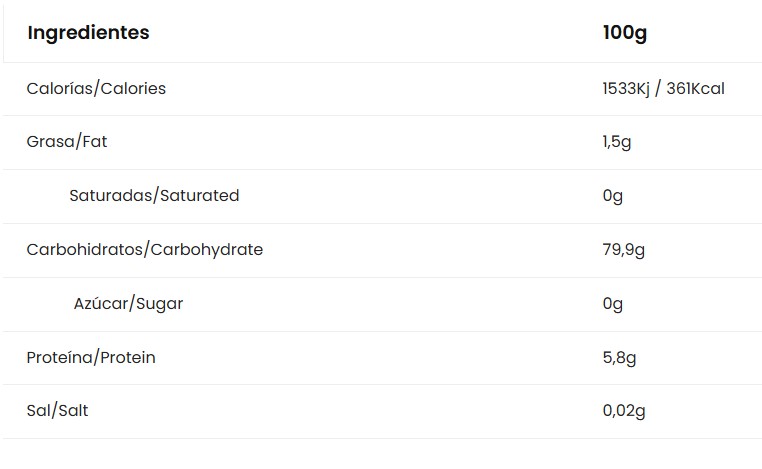Click the 'Ingredientes' column header
762x469 pixels.
tap(88, 33)
